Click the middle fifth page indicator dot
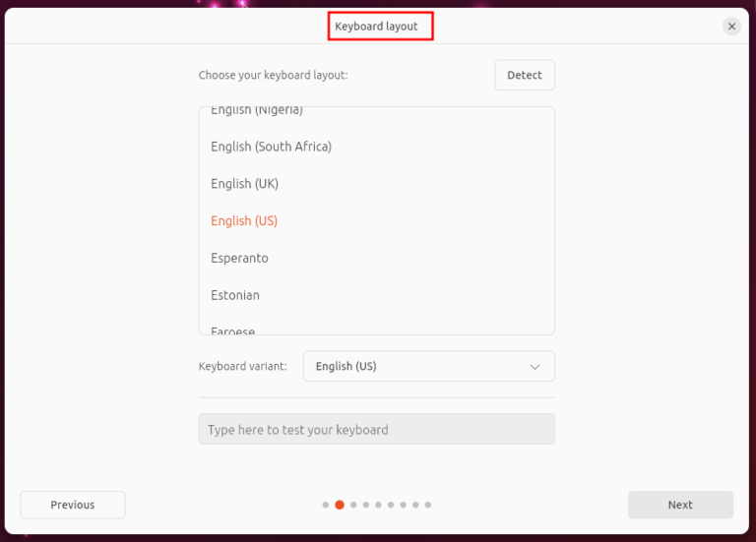The height and width of the screenshot is (542, 756). (x=378, y=505)
